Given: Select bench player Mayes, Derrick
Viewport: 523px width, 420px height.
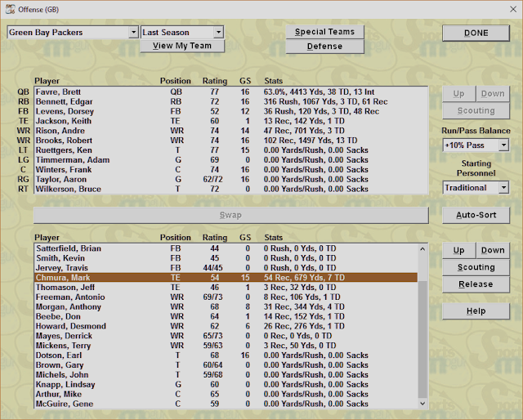Looking at the screenshot, I should 226,336.
